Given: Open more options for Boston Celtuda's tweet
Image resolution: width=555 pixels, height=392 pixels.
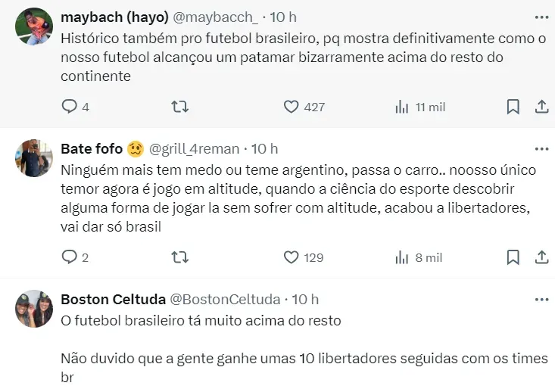Looking at the screenshot, I should (541, 299).
